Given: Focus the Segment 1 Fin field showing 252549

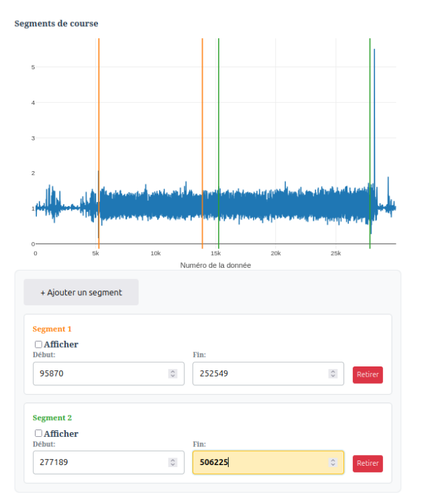Looking at the screenshot, I should [268, 374].
